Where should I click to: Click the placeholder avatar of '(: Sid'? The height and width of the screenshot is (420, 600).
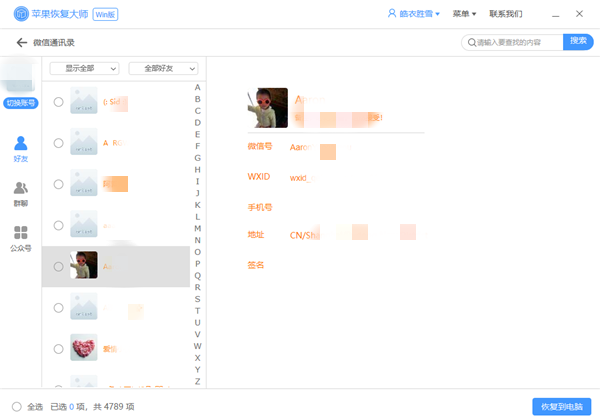click(x=84, y=100)
